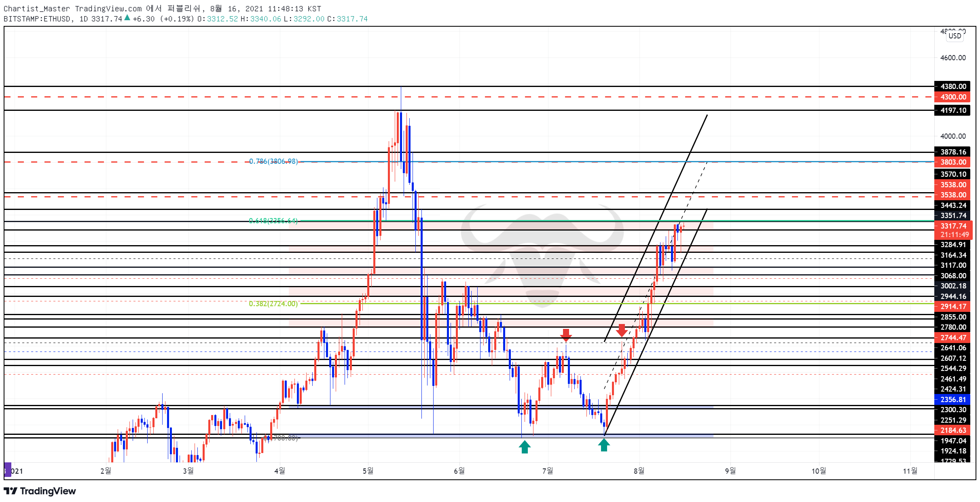Select the red 2184.63 price label
Image resolution: width=980 pixels, height=502 pixels.
952,430
